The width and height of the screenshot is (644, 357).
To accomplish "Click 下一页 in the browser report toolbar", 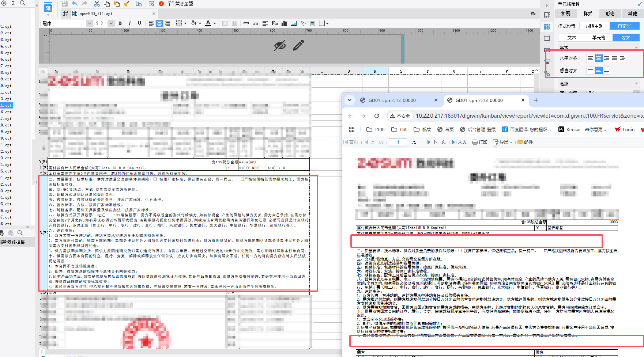I will coord(437,142).
